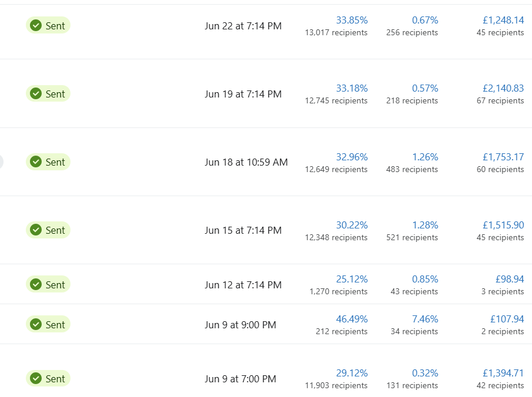Click the 1.26% click rate link

click(425, 157)
